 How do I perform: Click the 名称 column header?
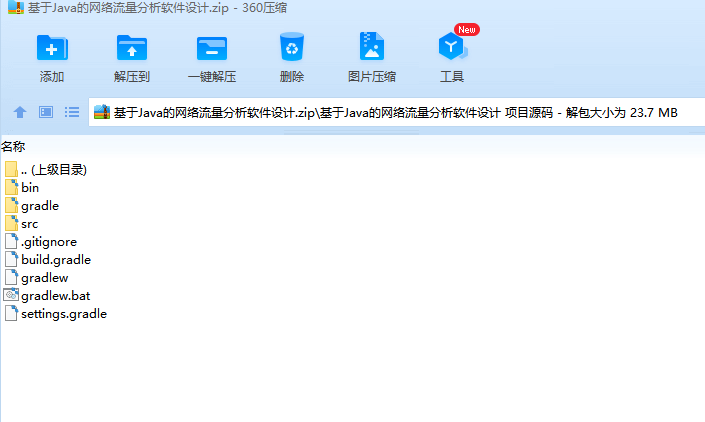click(x=13, y=147)
